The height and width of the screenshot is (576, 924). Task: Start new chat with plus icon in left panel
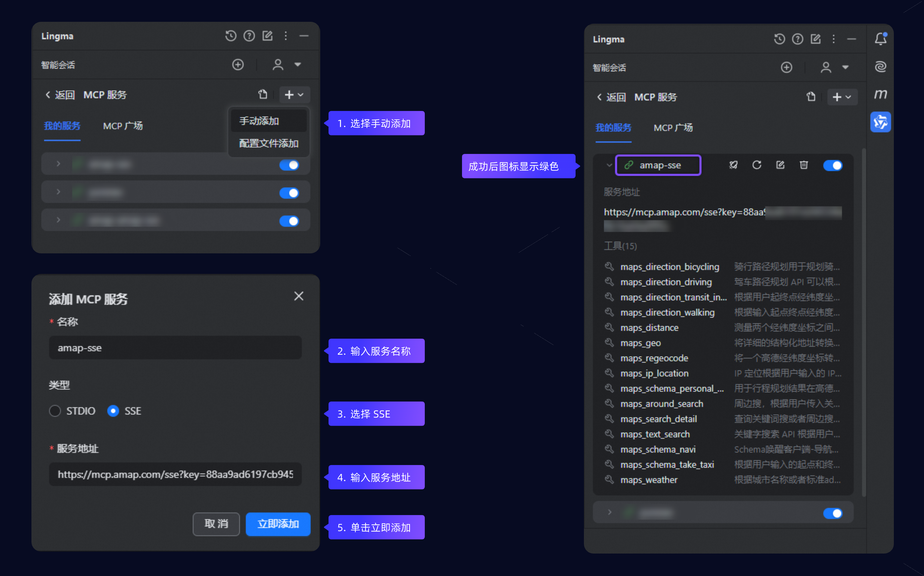click(x=238, y=64)
